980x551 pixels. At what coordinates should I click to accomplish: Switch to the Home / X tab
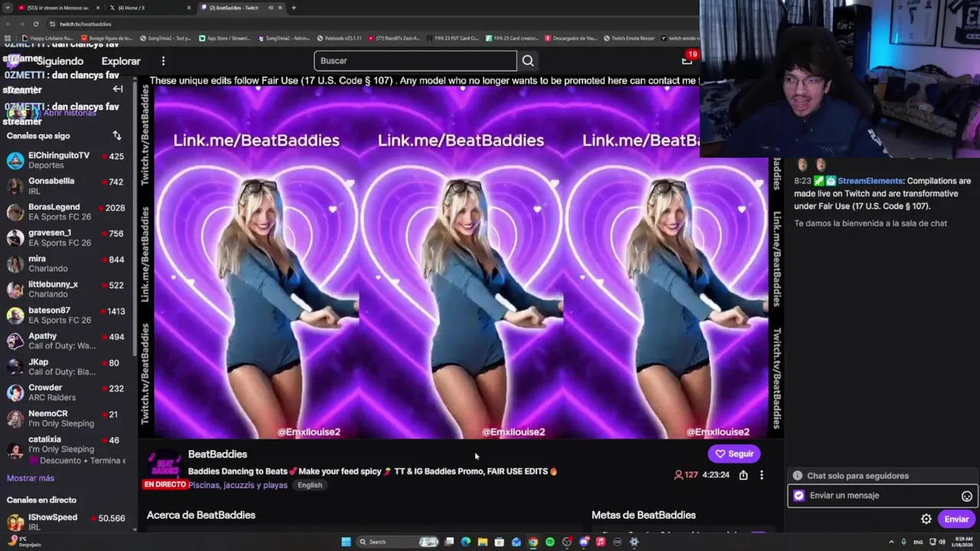[149, 8]
